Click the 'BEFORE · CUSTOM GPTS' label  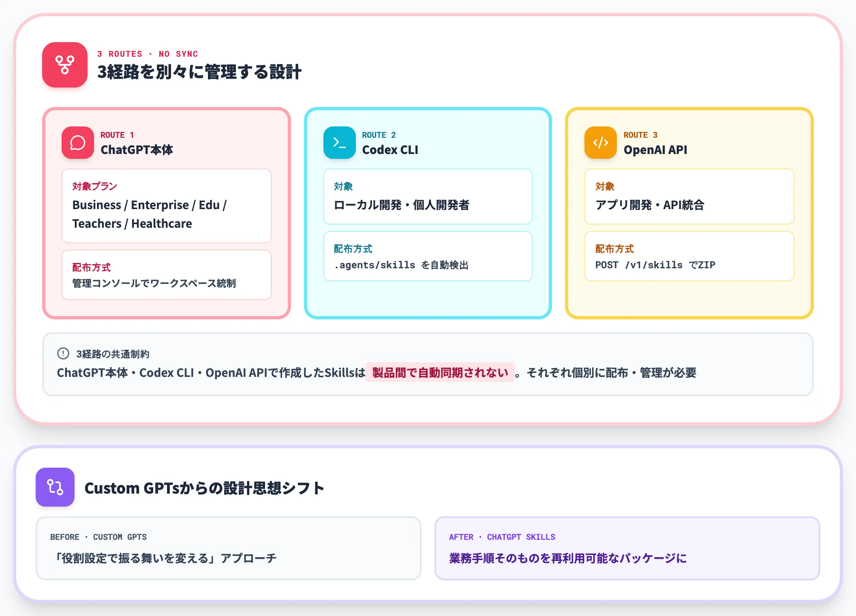[98, 537]
